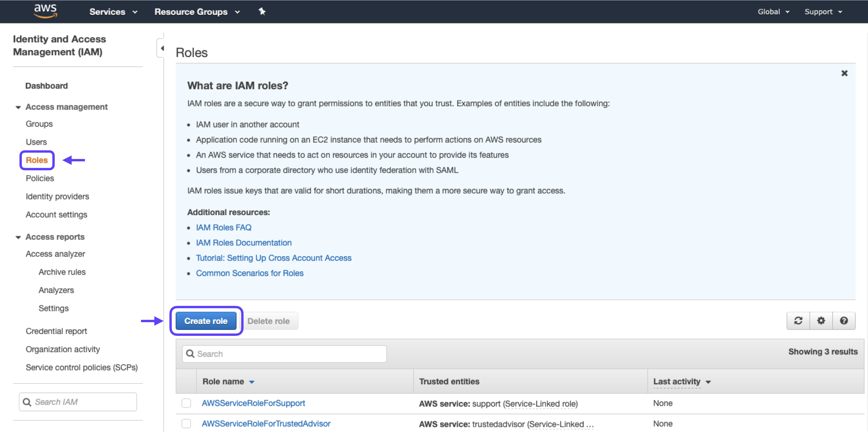The image size is (868, 438).
Task: Focus the Search IAM field
Action: [78, 402]
